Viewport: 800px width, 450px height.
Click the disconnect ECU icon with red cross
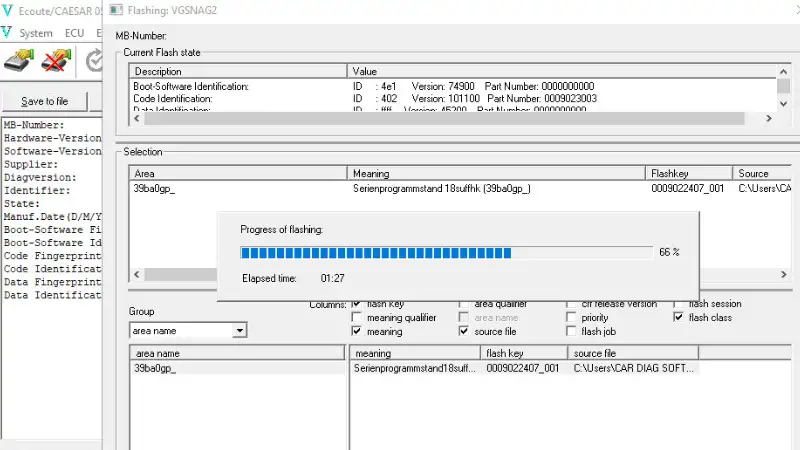click(56, 61)
